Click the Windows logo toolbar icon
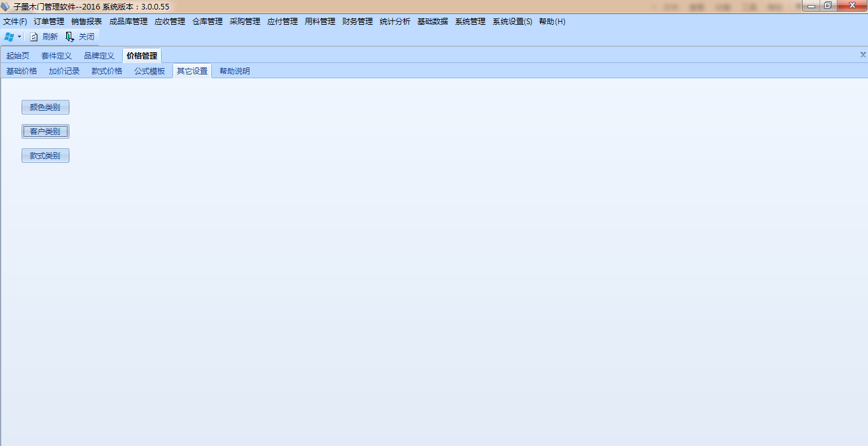Image resolution: width=868 pixels, height=446 pixels. click(x=9, y=37)
